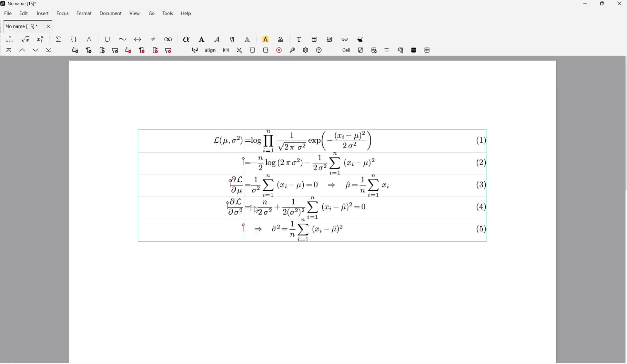
Task: Insert an image
Action: pyautogui.click(x=329, y=39)
